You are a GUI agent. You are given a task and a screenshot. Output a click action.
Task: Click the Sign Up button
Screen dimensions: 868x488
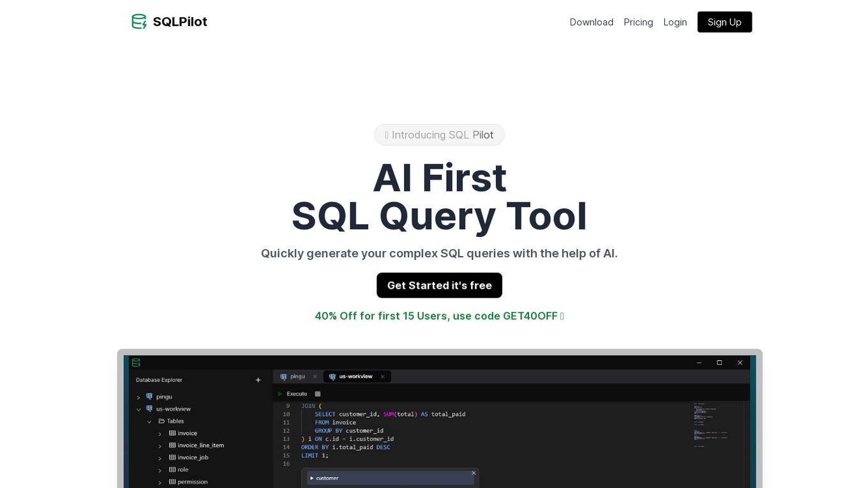coord(724,22)
